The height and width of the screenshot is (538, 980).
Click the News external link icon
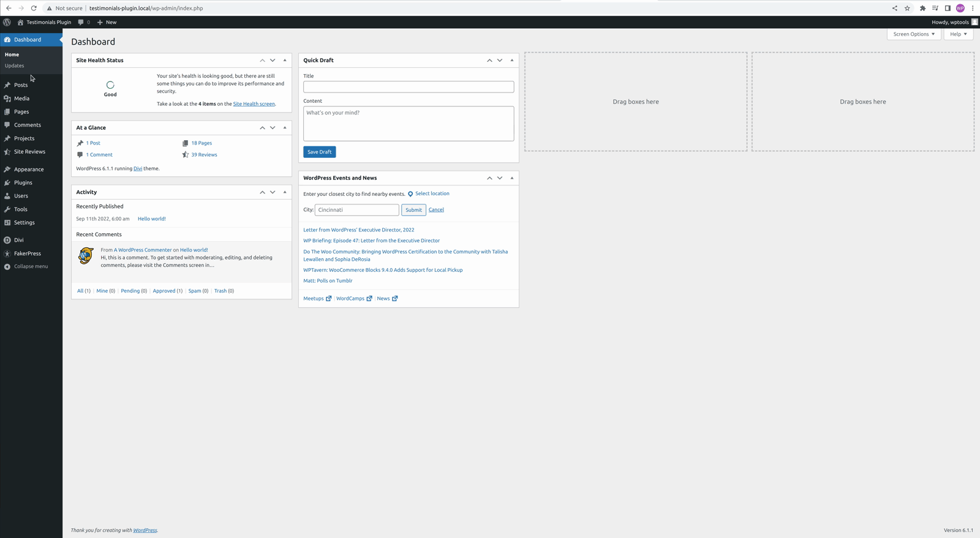pos(395,299)
